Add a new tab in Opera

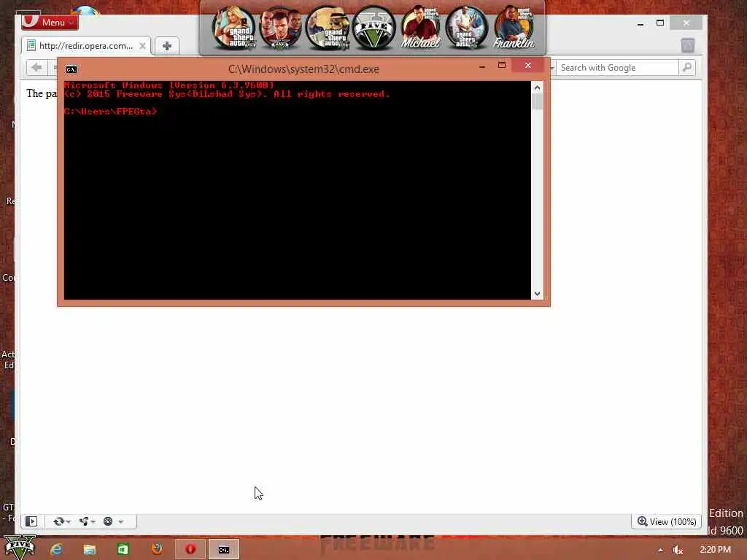[167, 46]
